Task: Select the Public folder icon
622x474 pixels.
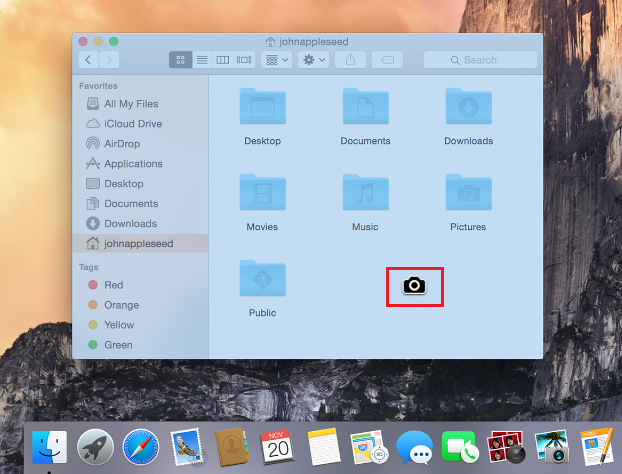Action: tap(263, 278)
